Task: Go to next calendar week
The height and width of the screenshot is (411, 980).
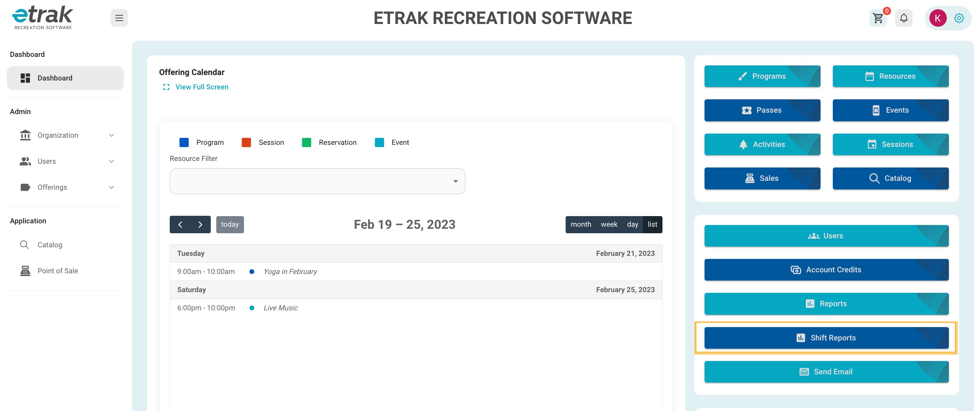Action: pos(200,225)
